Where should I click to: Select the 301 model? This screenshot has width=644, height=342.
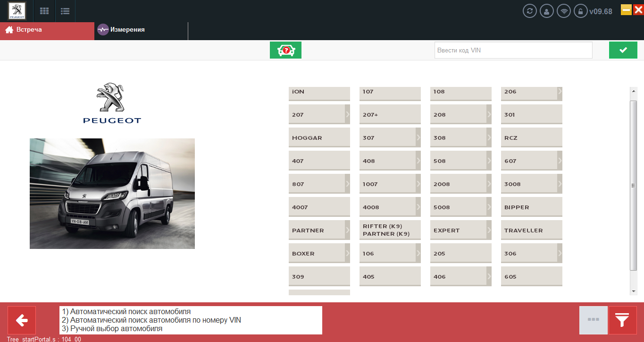[532, 114]
